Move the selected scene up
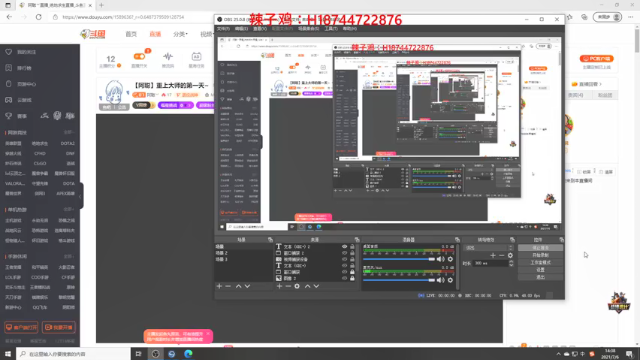This screenshot has width=640, height=360. point(238,287)
